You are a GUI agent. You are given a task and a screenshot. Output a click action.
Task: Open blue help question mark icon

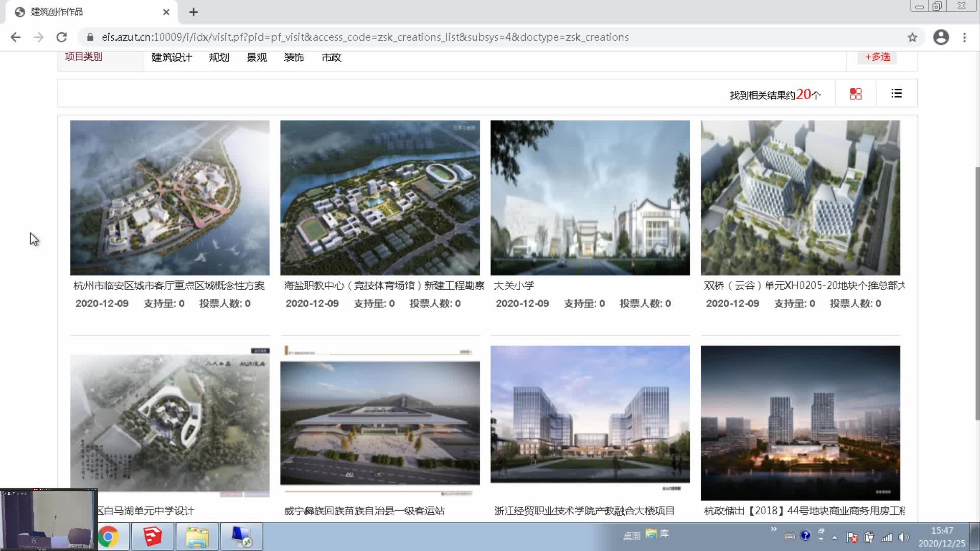805,535
